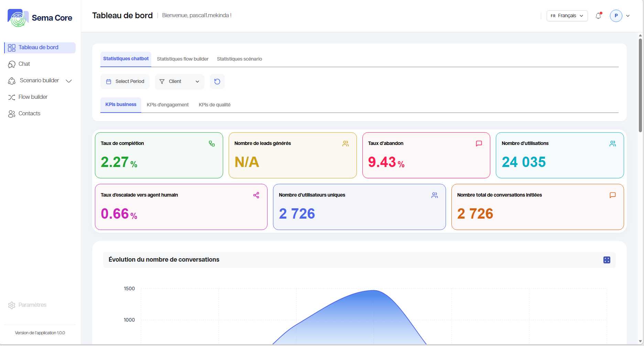Go to Contacts in the sidebar

pyautogui.click(x=29, y=114)
